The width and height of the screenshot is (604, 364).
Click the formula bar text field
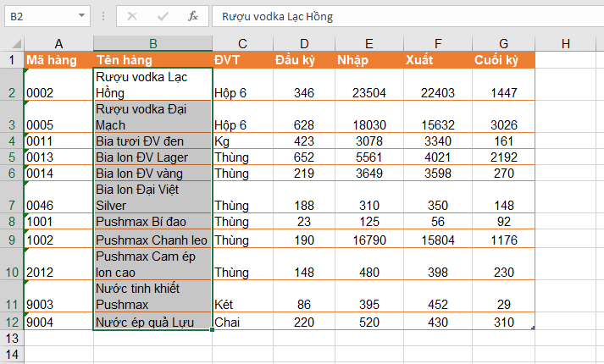pyautogui.click(x=407, y=16)
